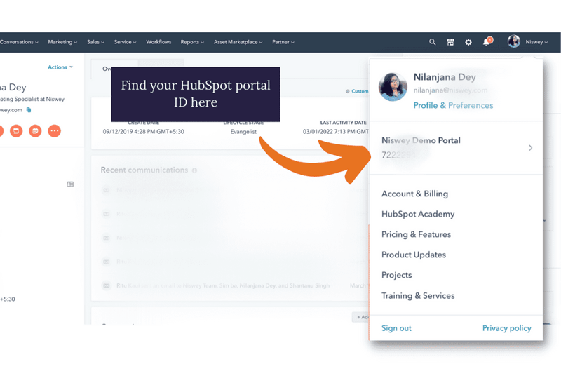
Task: Click the orange three-dots more actions icon
Action: tap(55, 131)
